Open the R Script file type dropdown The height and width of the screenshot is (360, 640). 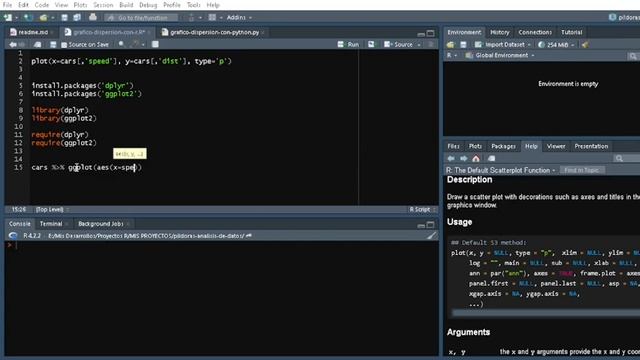pos(423,209)
